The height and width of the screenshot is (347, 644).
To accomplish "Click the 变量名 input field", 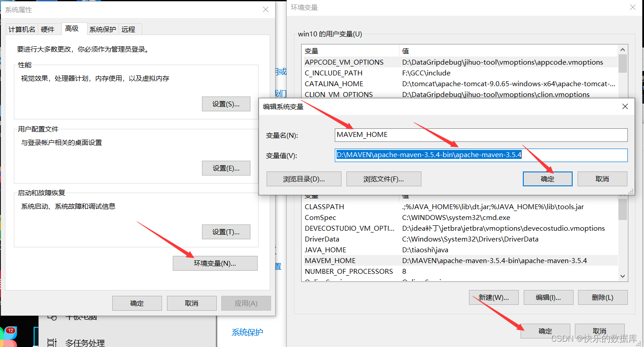I will point(481,135).
